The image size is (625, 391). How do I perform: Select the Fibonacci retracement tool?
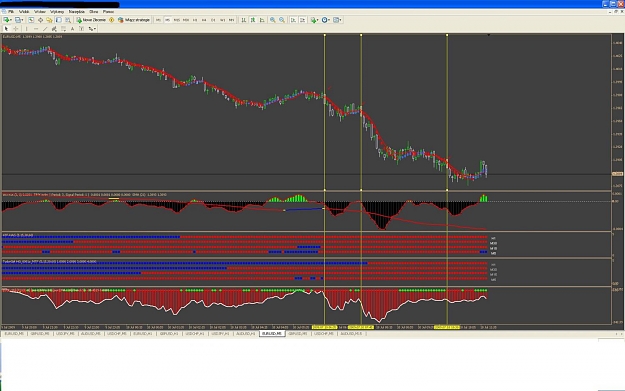click(63, 29)
